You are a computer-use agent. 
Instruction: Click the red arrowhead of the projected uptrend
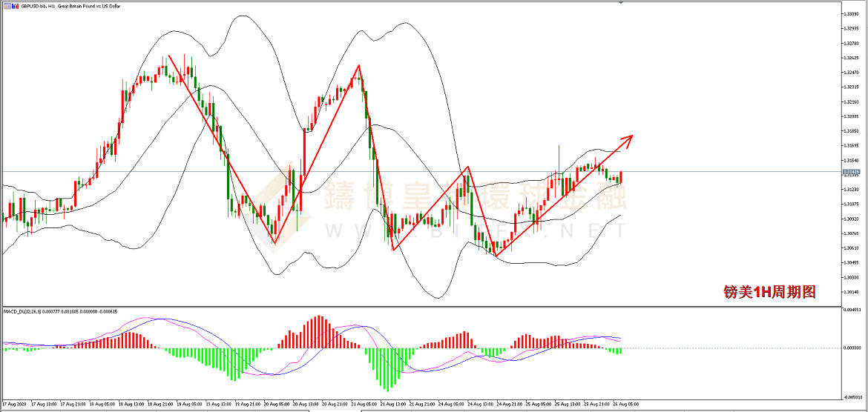tap(629, 138)
